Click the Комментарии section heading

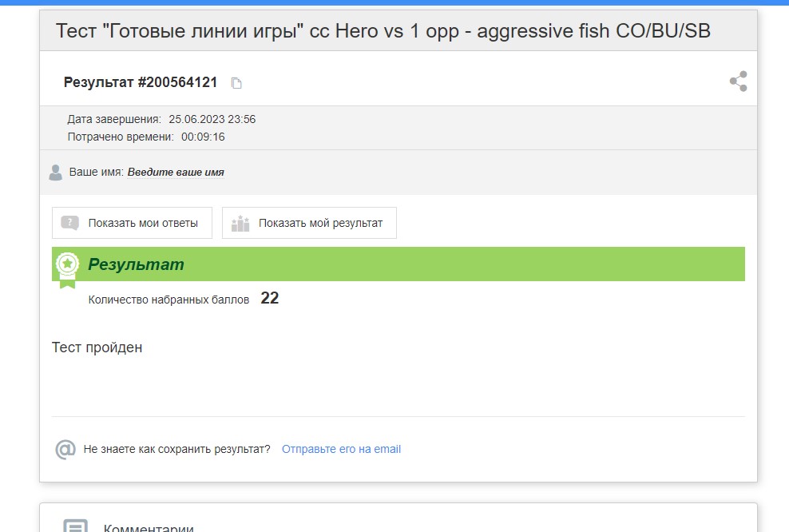[x=149, y=528]
